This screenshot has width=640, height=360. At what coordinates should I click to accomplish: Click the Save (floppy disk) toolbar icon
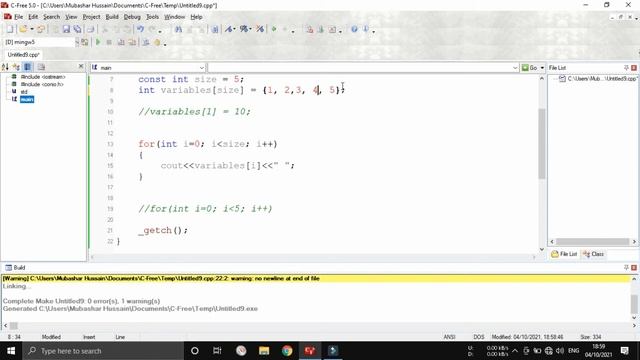[66, 29]
